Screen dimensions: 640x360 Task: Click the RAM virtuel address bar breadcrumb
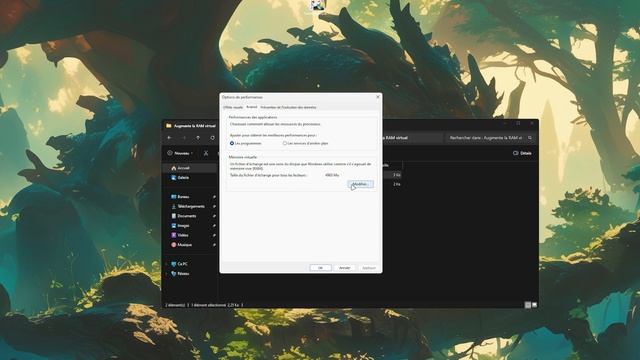tap(395, 138)
